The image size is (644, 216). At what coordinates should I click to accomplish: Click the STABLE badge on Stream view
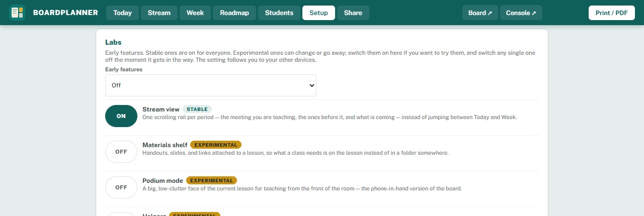pos(197,109)
